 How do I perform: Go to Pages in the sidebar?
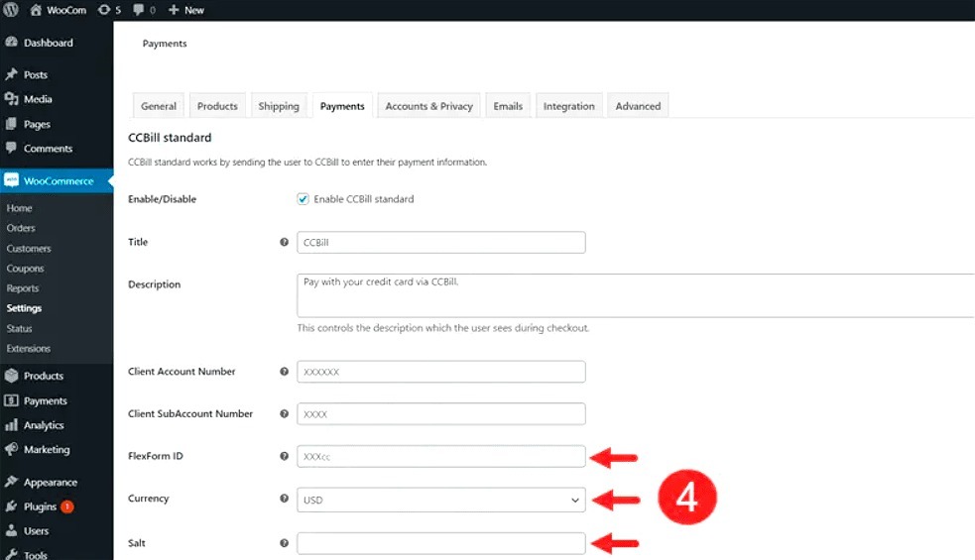(37, 124)
